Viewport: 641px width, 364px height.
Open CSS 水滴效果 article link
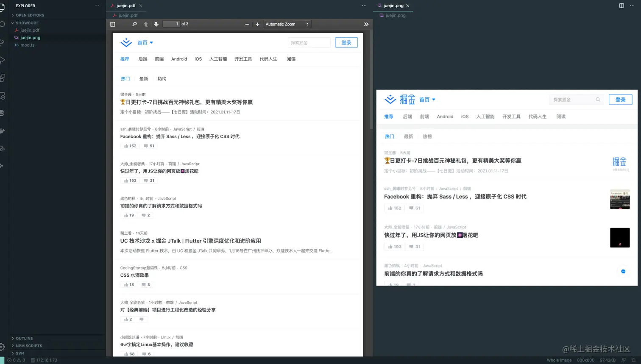(x=134, y=275)
